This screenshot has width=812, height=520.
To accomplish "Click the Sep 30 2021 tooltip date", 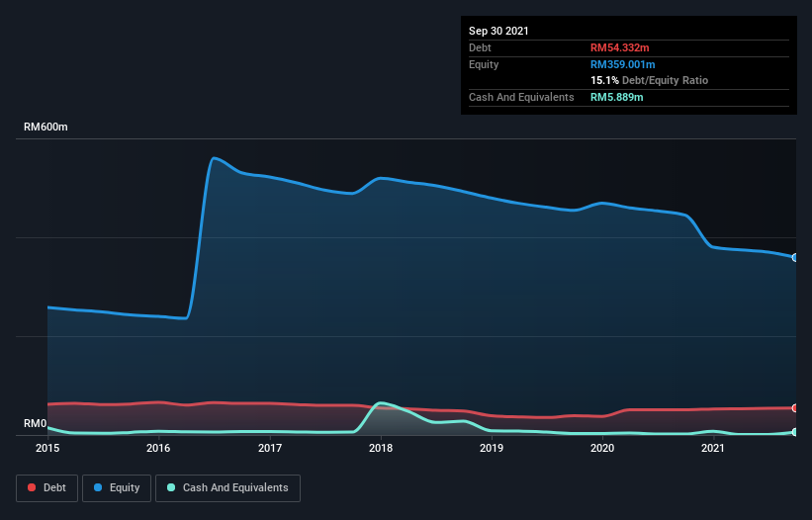I will click(x=498, y=31).
